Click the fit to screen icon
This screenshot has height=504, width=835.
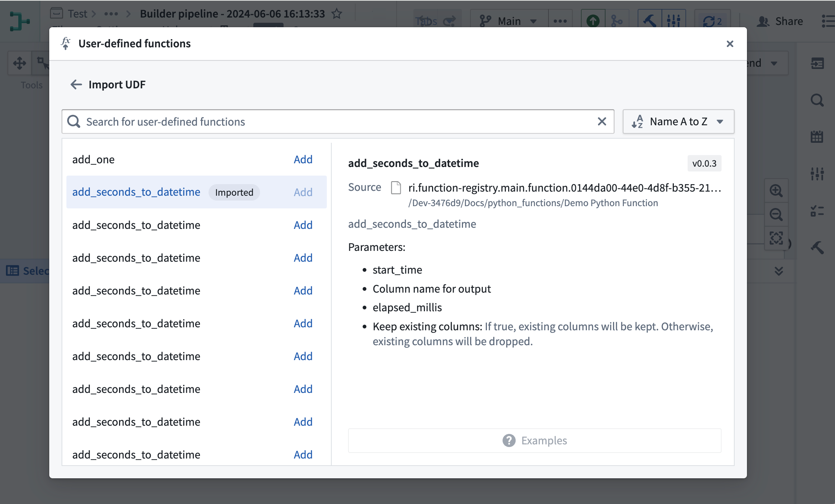776,238
